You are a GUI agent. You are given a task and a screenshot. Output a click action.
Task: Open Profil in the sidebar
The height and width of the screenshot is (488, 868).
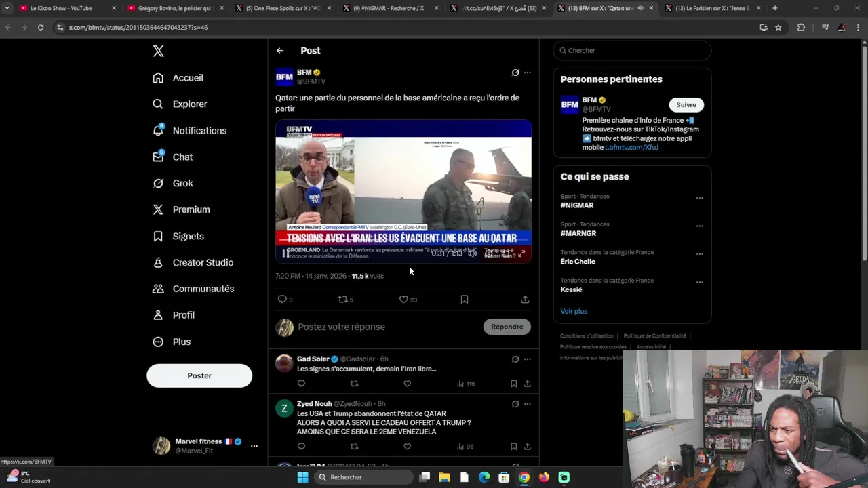(x=174, y=315)
